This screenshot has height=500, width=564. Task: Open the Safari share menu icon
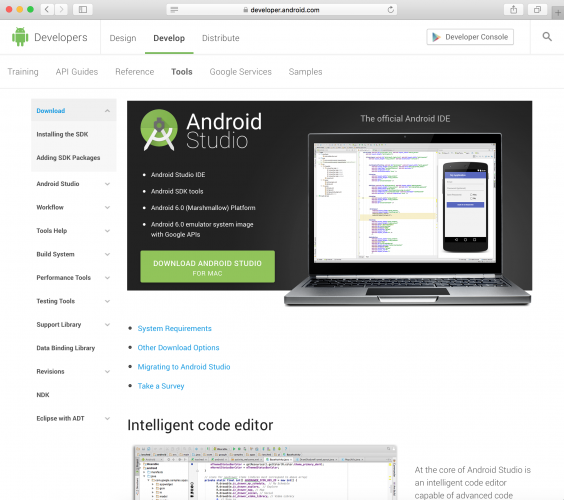point(514,9)
